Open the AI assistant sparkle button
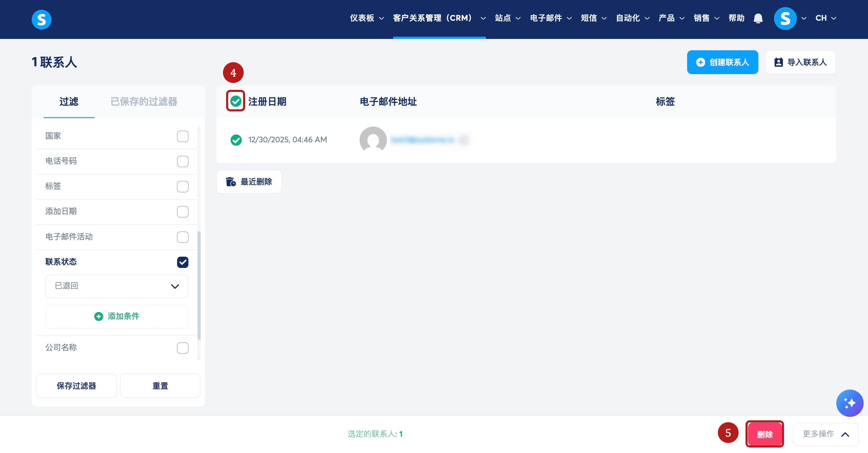 (x=849, y=403)
